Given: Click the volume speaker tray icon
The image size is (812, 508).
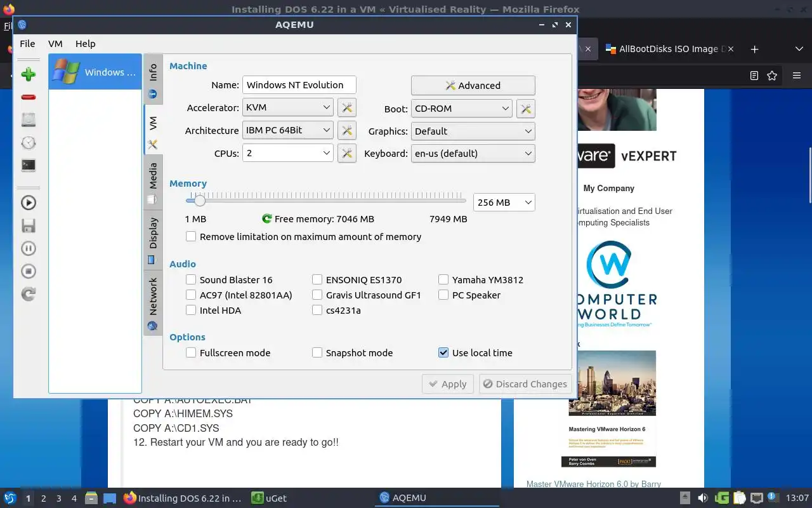Looking at the screenshot, I should [x=703, y=498].
